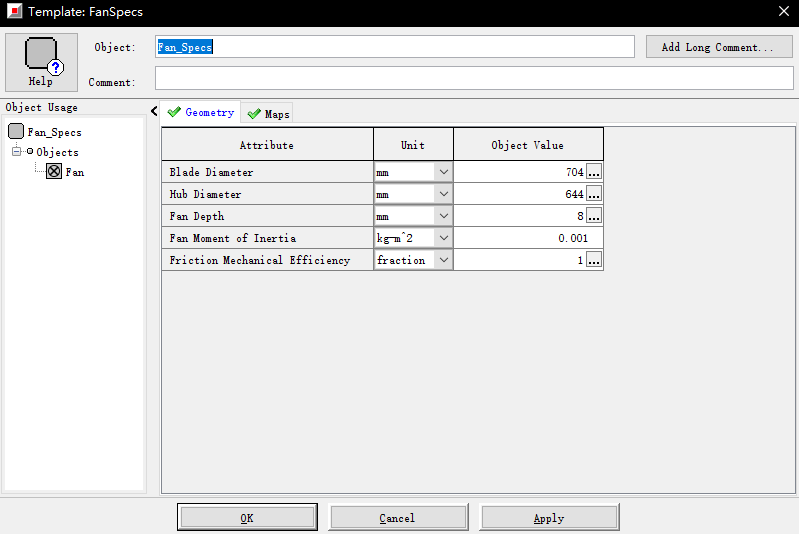
Task: Open Hub Diameter unit dropdown
Action: tap(444, 194)
